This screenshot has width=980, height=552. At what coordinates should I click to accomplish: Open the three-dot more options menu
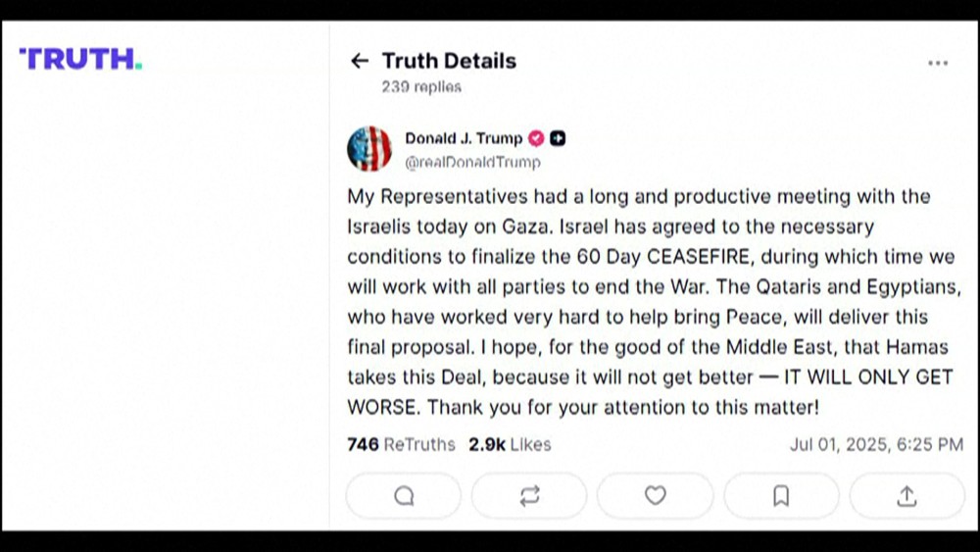click(938, 63)
